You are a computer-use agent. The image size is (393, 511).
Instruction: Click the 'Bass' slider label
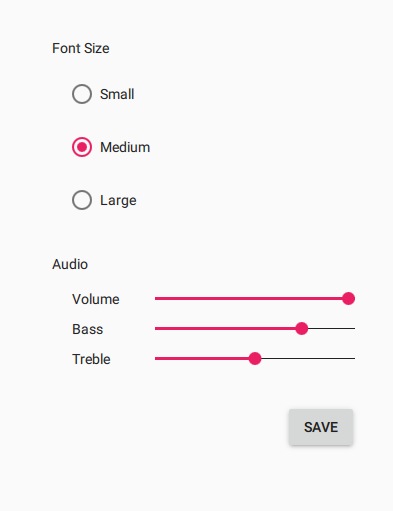pyautogui.click(x=88, y=329)
